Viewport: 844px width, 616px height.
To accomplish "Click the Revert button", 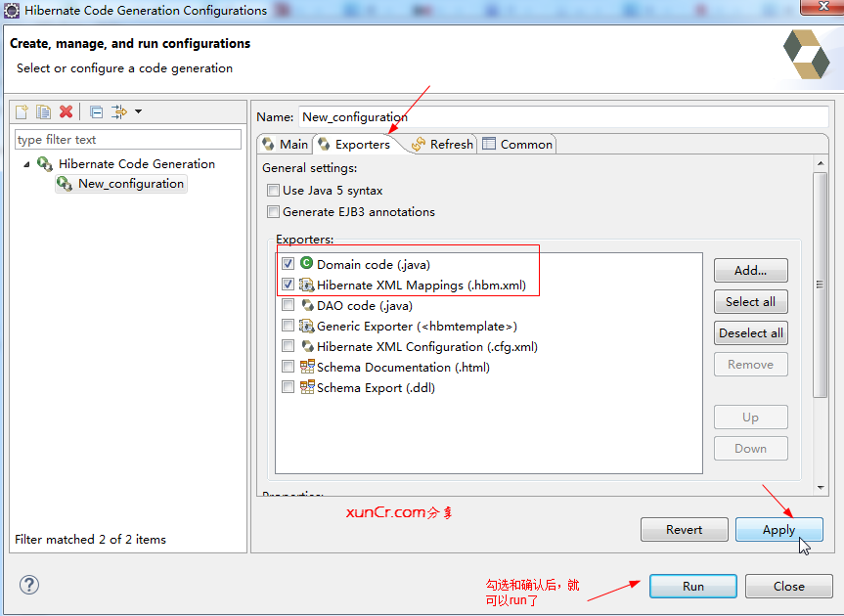I will click(685, 529).
